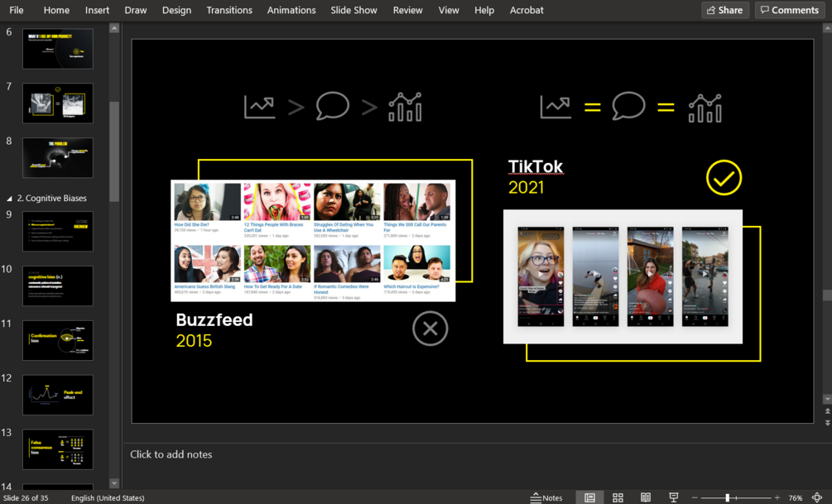The width and height of the screenshot is (832, 504).
Task: Switch to the Home ribbon tab
Action: point(56,10)
